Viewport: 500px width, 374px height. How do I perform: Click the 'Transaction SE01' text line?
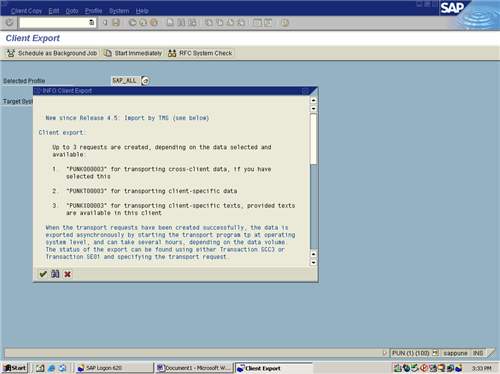pyautogui.click(x=136, y=257)
